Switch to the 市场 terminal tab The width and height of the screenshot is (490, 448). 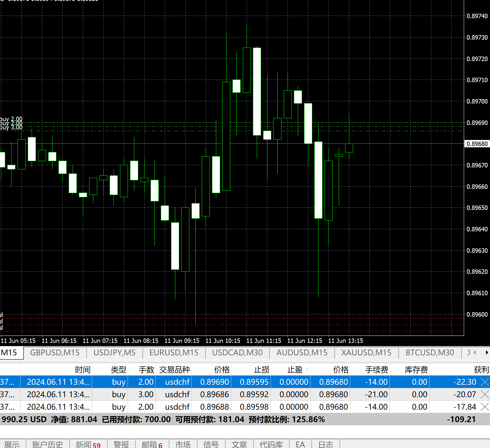(183, 444)
